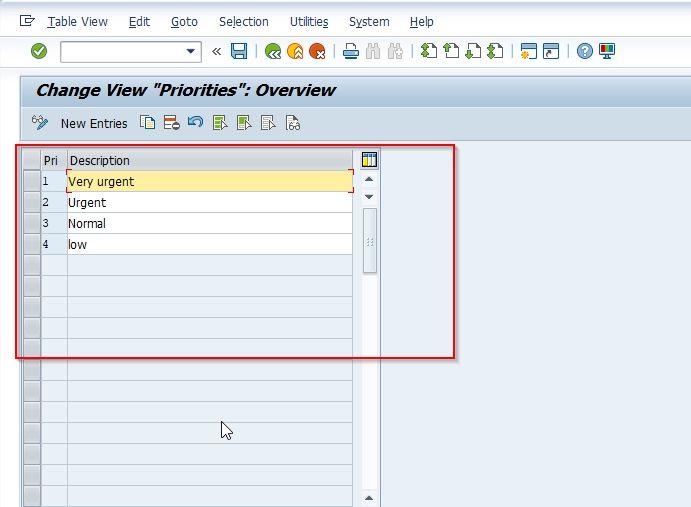Open the Selection menu
This screenshot has height=507, width=691.
pyautogui.click(x=244, y=22)
